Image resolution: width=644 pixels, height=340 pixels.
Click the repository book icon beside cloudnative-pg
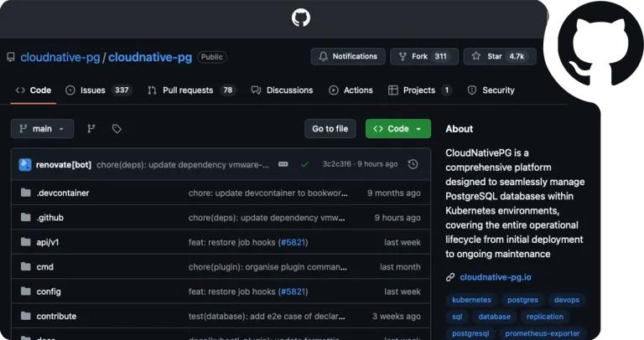(x=11, y=57)
